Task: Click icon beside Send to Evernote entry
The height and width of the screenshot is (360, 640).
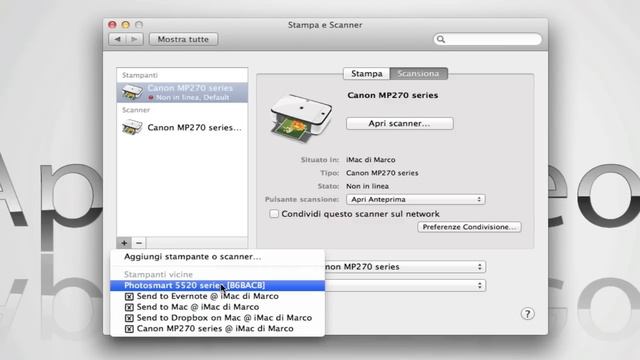Action: pyautogui.click(x=129, y=296)
